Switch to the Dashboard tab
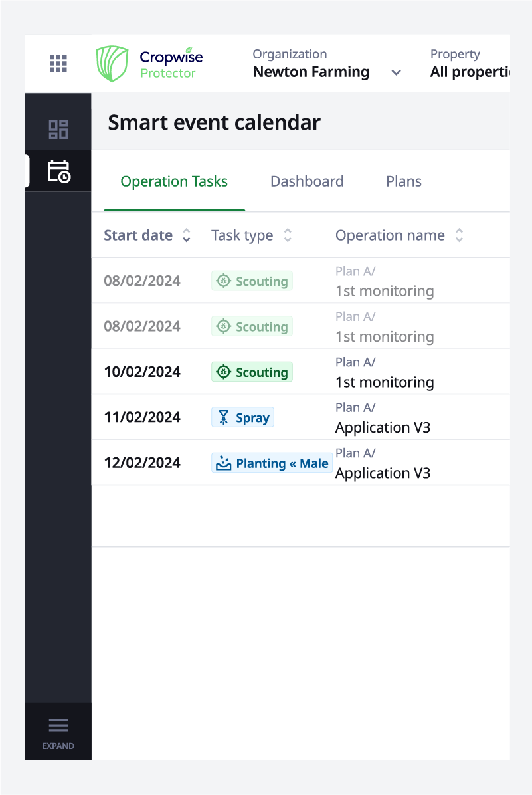 307,181
